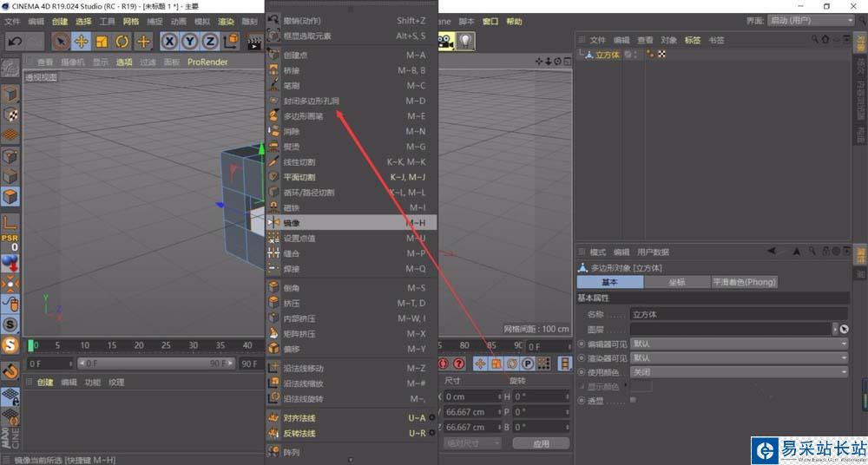
Task: Click the timeline frame slider bar
Action: (x=155, y=363)
